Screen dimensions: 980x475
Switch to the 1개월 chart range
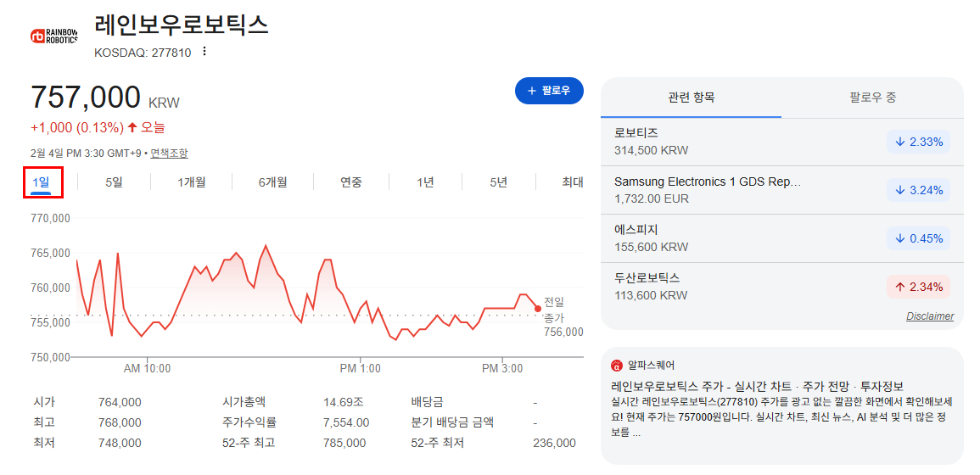pyautogui.click(x=191, y=182)
